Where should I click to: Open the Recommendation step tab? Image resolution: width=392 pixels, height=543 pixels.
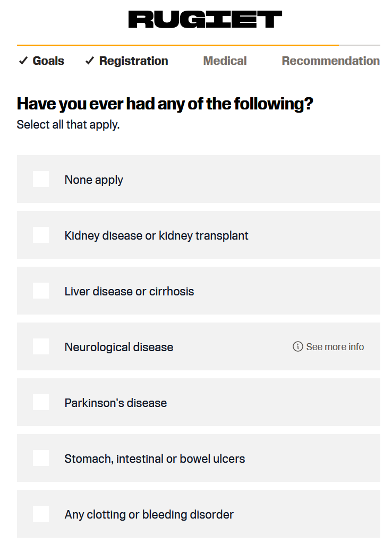pos(331,61)
